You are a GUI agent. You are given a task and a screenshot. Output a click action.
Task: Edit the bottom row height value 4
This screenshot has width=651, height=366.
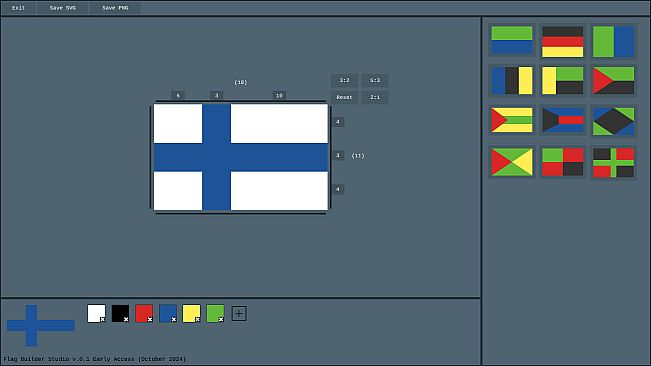338,189
